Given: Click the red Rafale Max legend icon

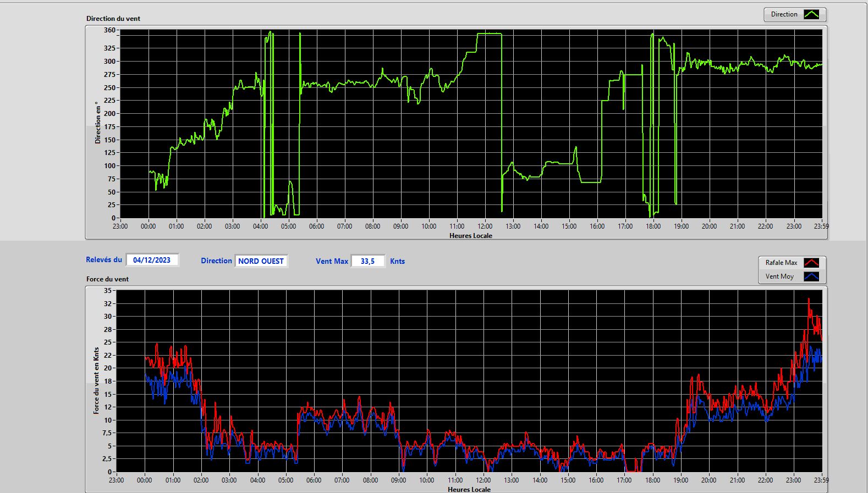Looking at the screenshot, I should click(x=811, y=263).
